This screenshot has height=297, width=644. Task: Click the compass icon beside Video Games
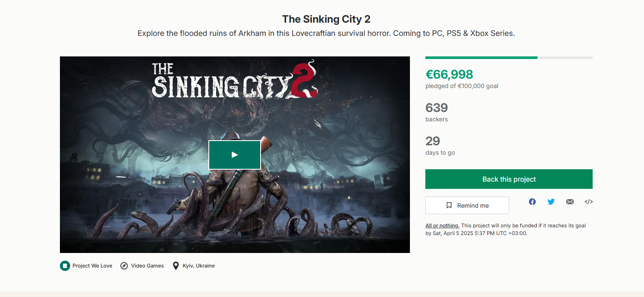click(124, 266)
